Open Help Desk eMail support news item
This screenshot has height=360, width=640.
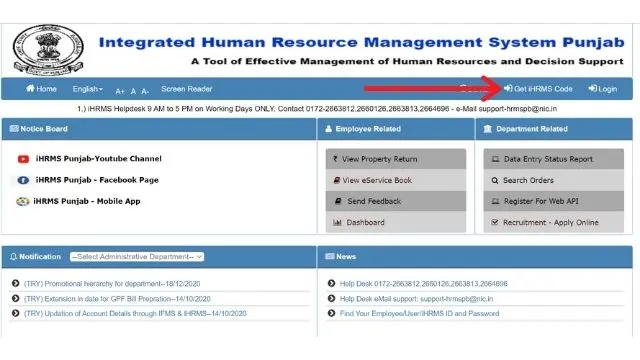tap(416, 299)
